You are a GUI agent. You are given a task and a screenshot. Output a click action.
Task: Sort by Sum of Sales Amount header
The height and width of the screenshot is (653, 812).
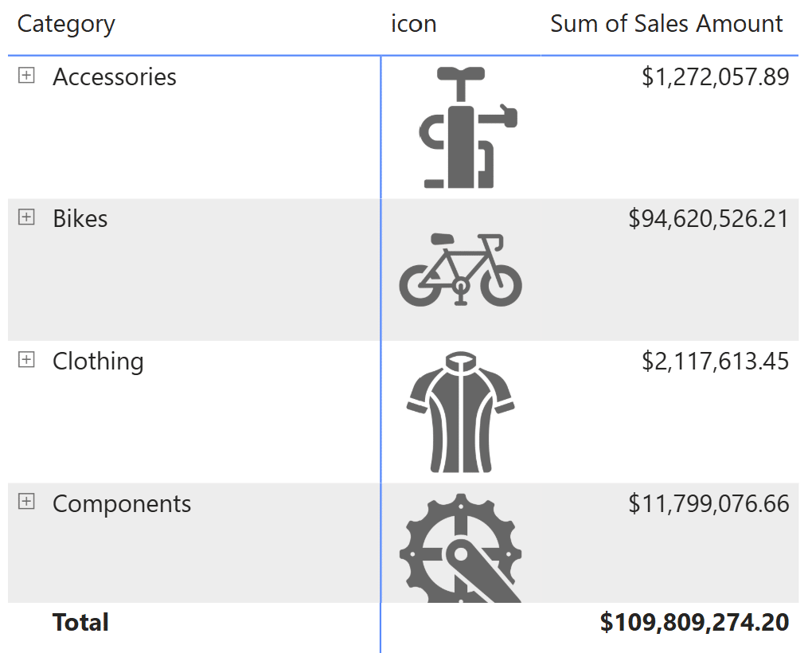pos(666,24)
